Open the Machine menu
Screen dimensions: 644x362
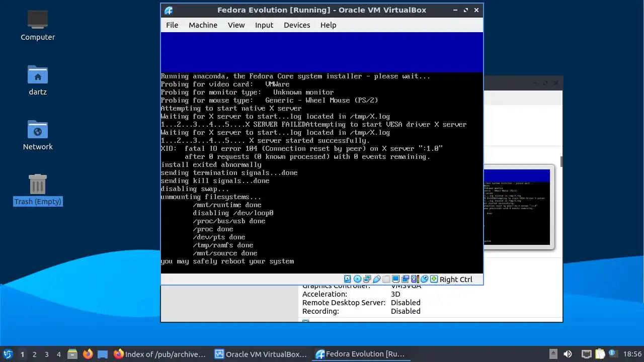(203, 25)
